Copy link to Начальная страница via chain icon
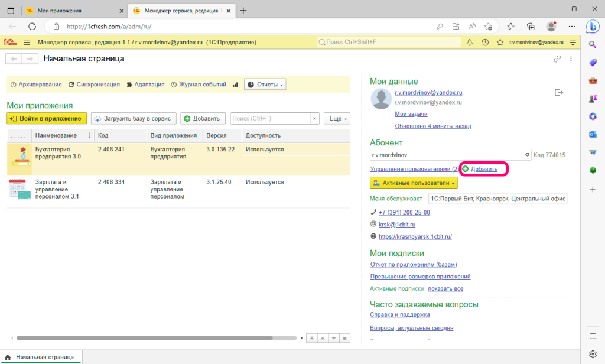The width and height of the screenshot is (605, 364). click(557, 58)
